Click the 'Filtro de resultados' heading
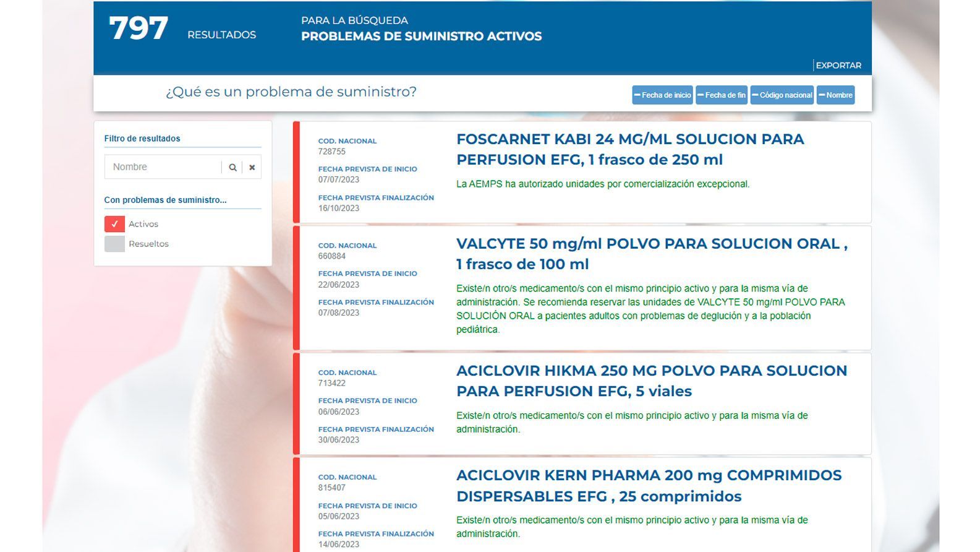This screenshot has width=980, height=552. tap(142, 139)
